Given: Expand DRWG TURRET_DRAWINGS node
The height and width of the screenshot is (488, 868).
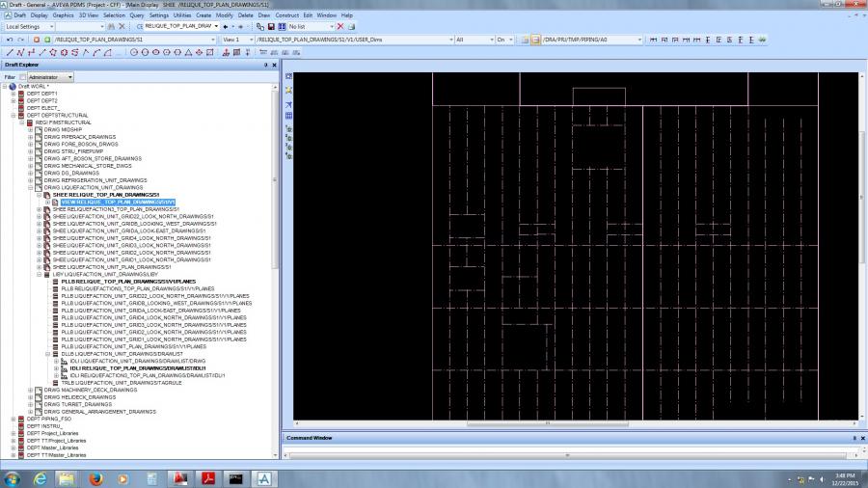Looking at the screenshot, I should click(x=31, y=404).
